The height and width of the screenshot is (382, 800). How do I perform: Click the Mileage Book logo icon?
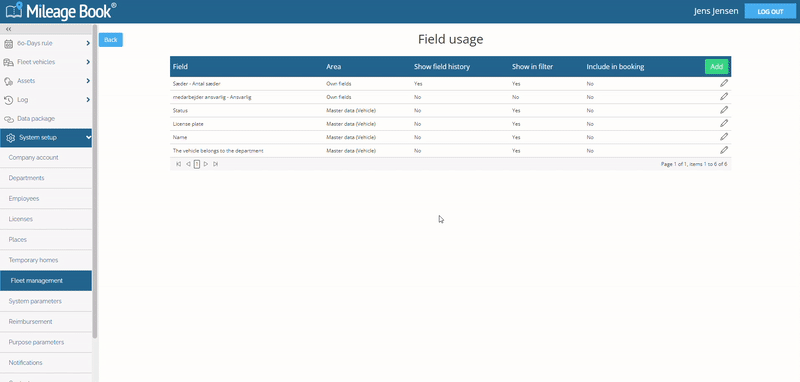coord(14,10)
